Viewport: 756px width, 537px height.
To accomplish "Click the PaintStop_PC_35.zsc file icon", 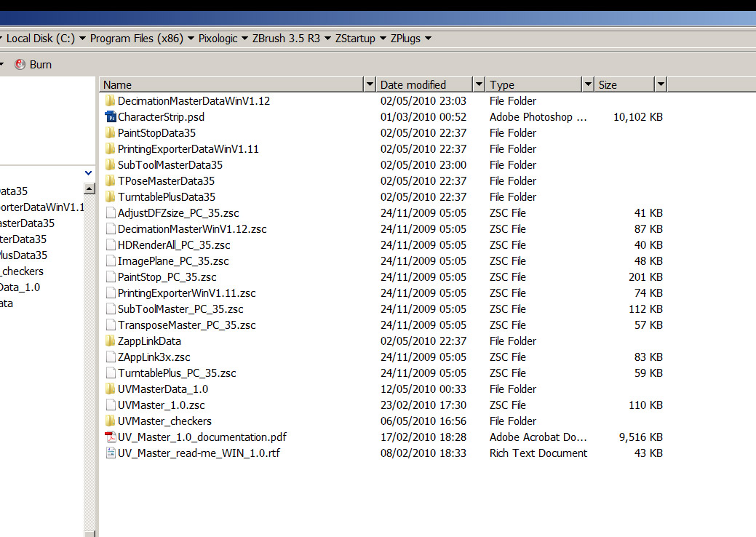I will click(x=111, y=277).
